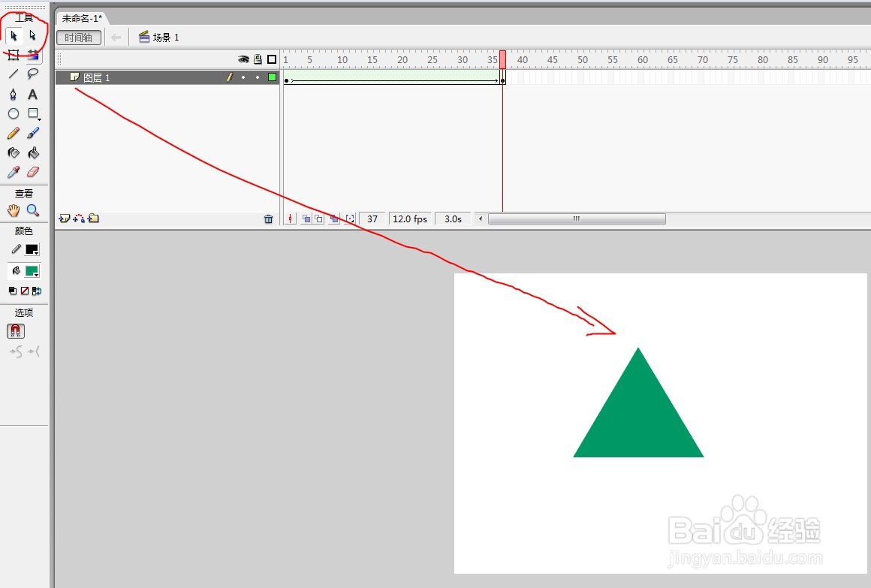Select the Pencil tool
871x588 pixels.
[x=14, y=133]
